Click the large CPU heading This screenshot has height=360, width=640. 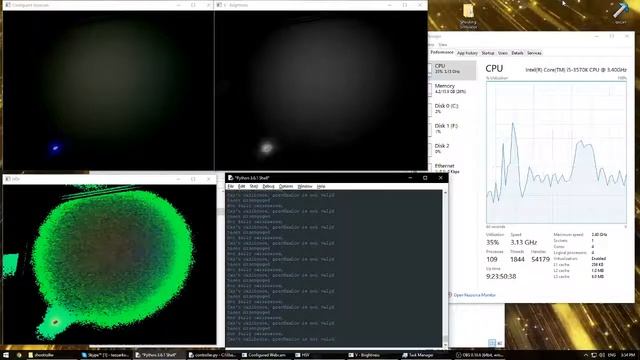(494, 69)
